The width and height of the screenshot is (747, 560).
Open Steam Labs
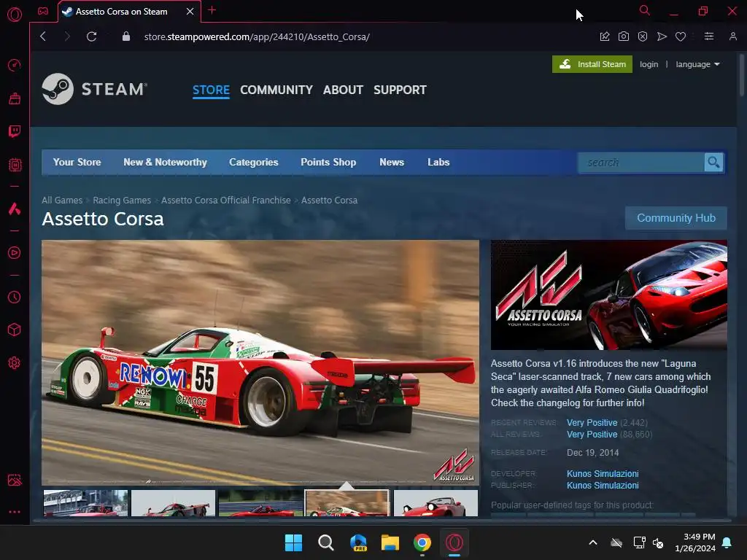pos(438,163)
